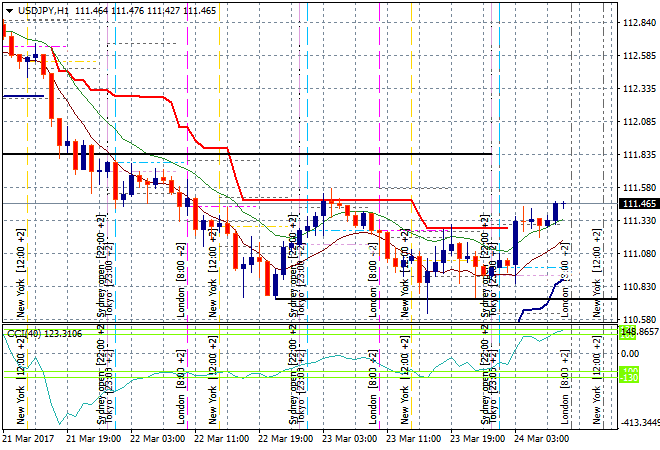The height and width of the screenshot is (450, 660).
Task: Click the 21 Mar 2017 date label
Action: (x=28, y=439)
